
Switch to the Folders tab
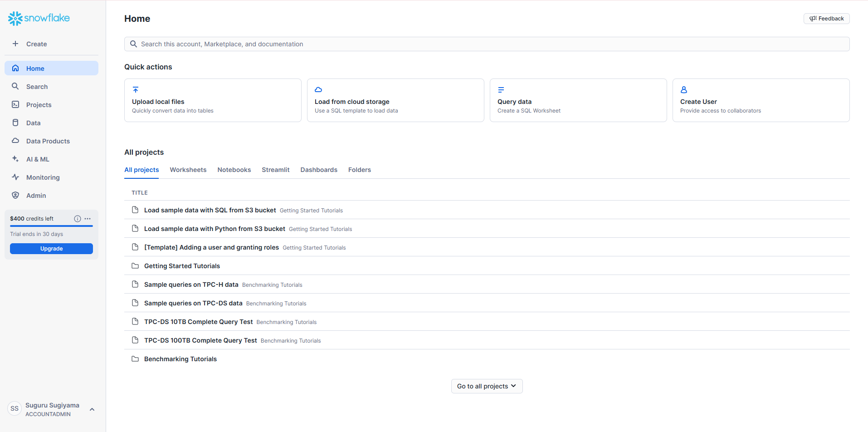tap(360, 170)
